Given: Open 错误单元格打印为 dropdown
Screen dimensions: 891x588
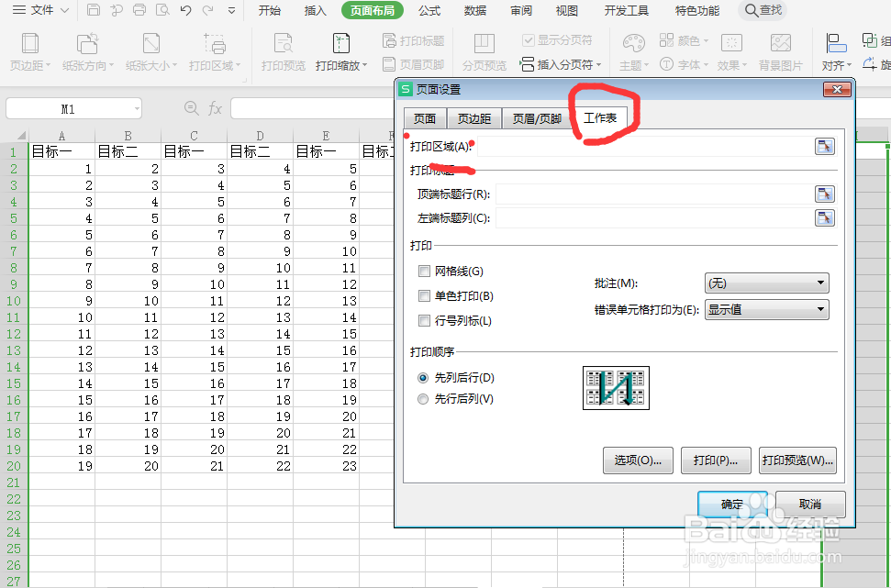Looking at the screenshot, I should pyautogui.click(x=766, y=310).
